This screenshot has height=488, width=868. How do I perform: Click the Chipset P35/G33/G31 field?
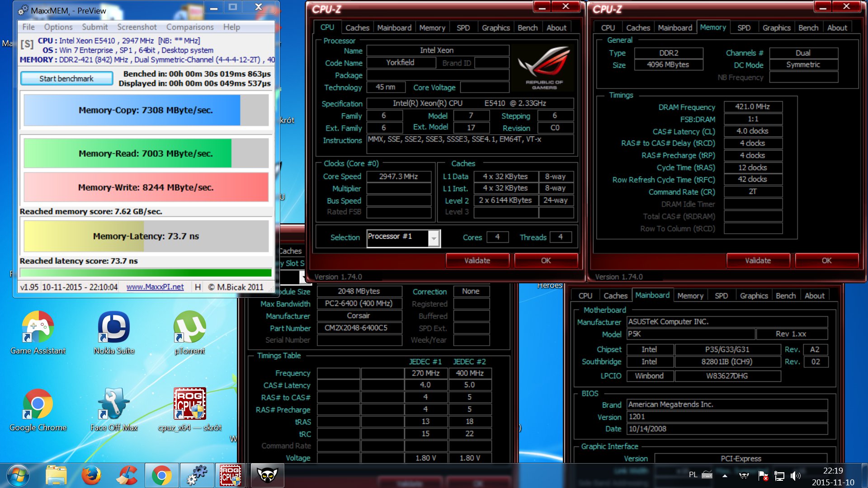click(727, 349)
